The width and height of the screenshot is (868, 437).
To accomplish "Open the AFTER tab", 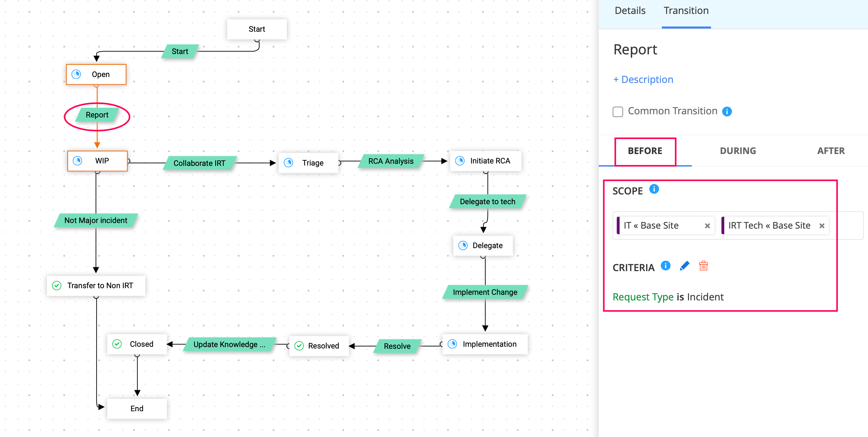I will tap(831, 151).
